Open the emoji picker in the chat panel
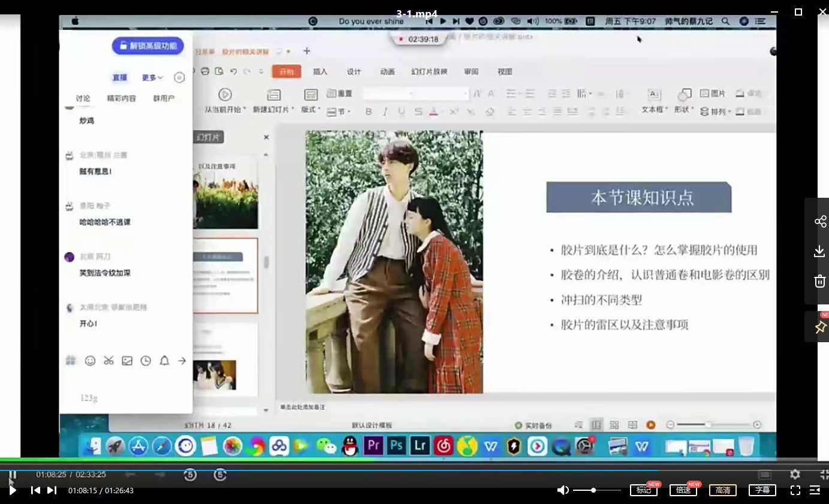829x504 pixels. pyautogui.click(x=90, y=361)
